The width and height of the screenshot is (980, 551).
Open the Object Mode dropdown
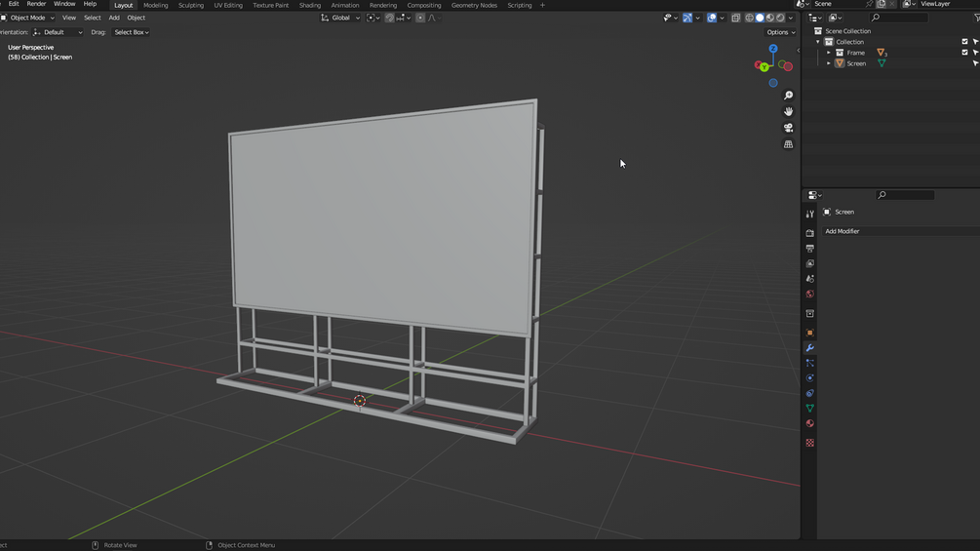pos(28,18)
